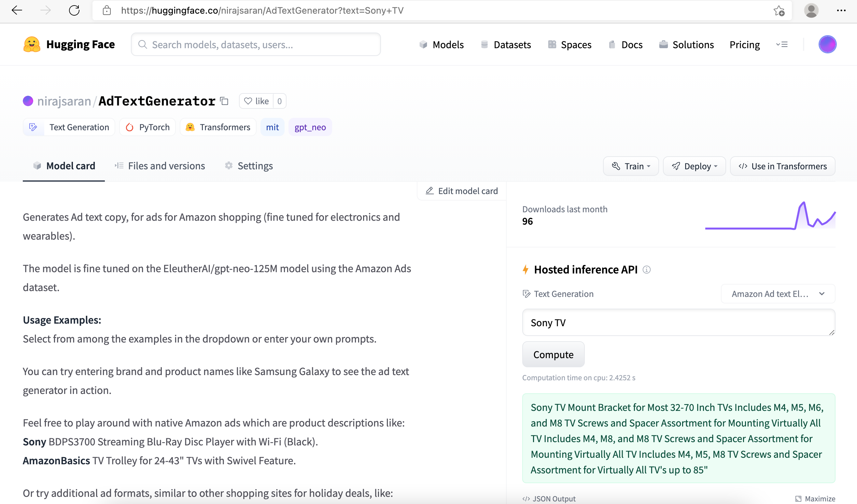
Task: Select the Transformers tag
Action: 218,127
